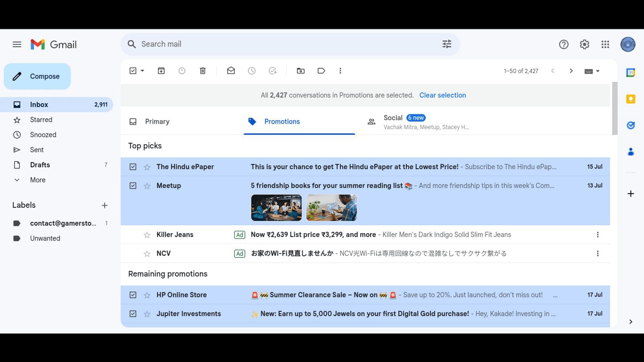Click the Gmail logo

(x=54, y=44)
